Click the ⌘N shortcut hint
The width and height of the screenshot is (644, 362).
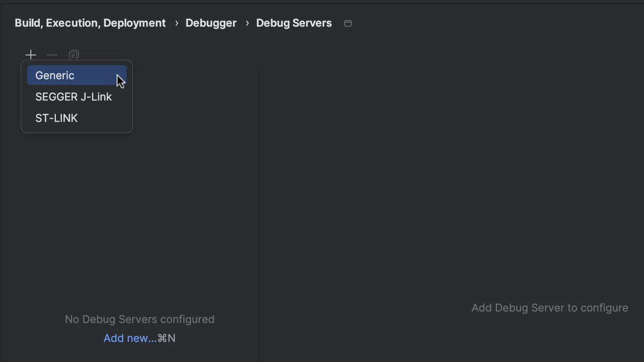click(x=167, y=338)
